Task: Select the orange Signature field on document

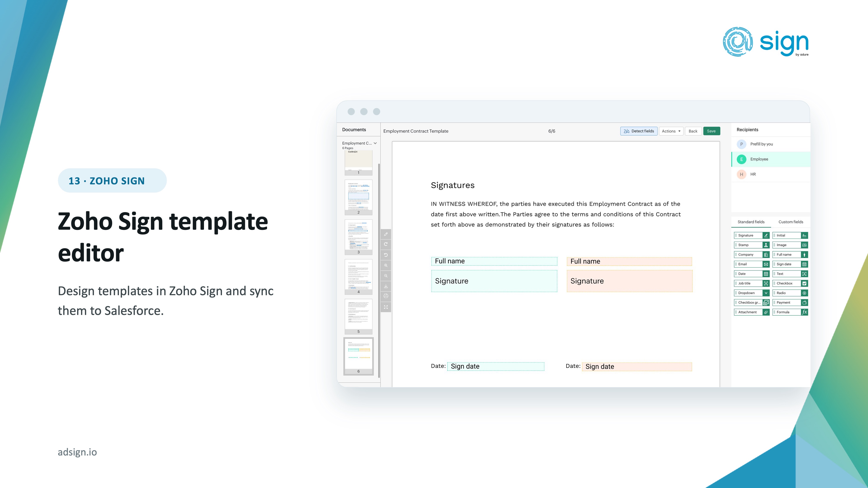Action: point(630,281)
